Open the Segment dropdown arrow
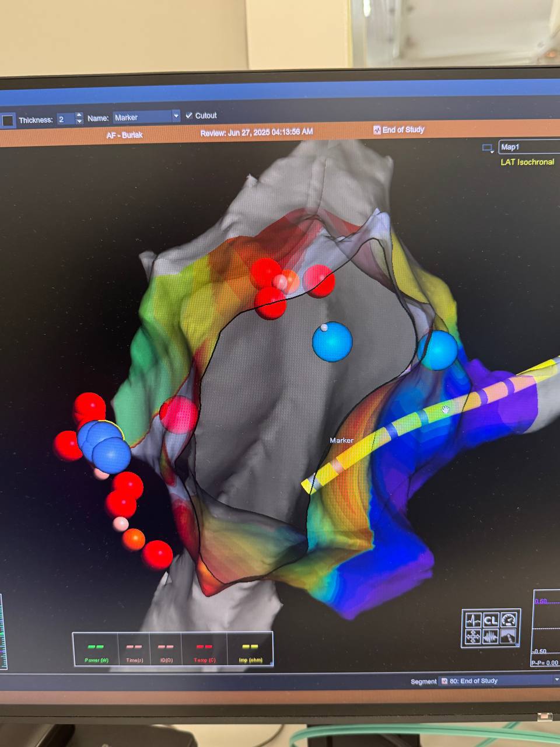The width and height of the screenshot is (560, 747). (x=556, y=680)
